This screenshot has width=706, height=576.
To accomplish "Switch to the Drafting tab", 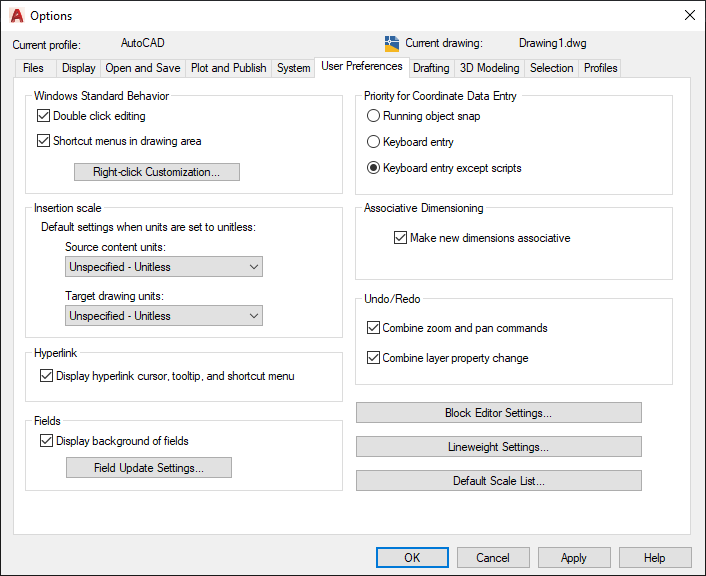I will (431, 68).
